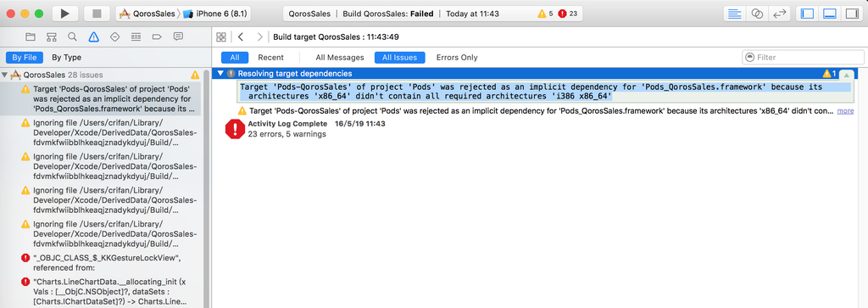Choose the iPhone 6 (8.1) destination

214,14
